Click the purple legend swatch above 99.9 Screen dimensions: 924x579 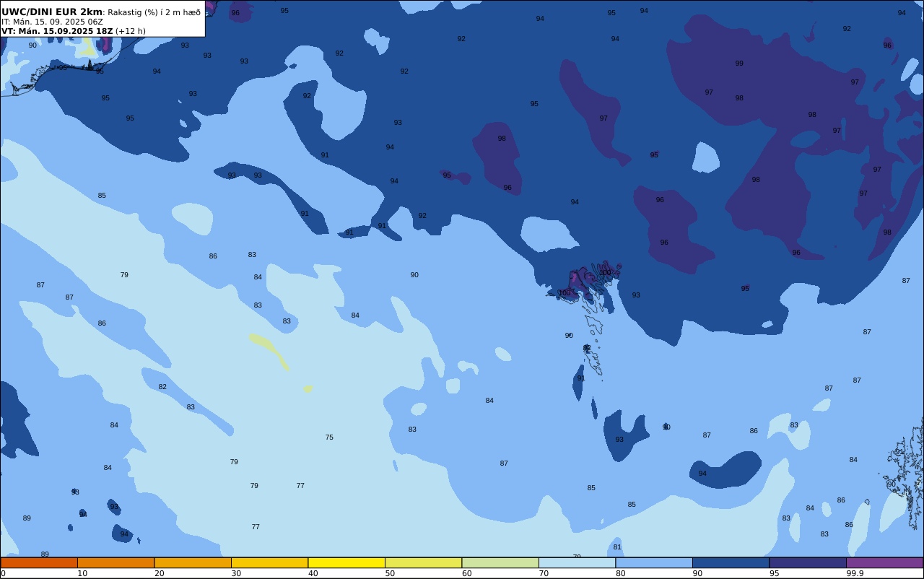pyautogui.click(x=884, y=562)
